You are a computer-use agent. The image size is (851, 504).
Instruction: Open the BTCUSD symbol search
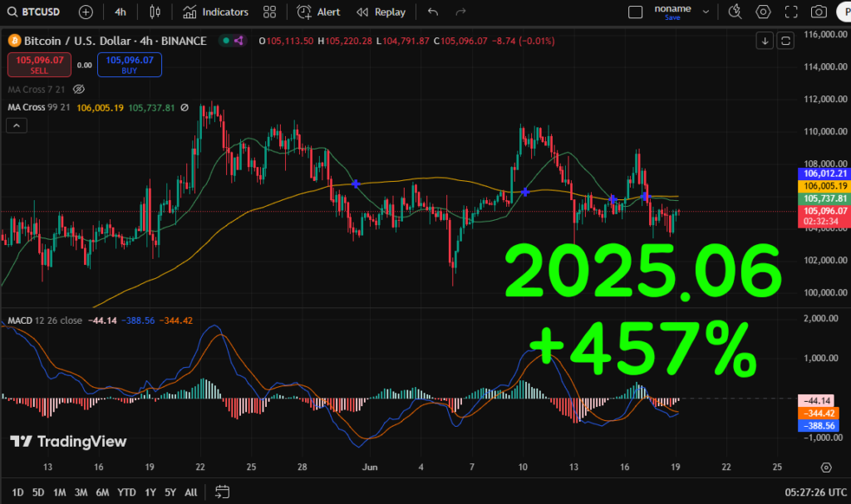pyautogui.click(x=33, y=12)
